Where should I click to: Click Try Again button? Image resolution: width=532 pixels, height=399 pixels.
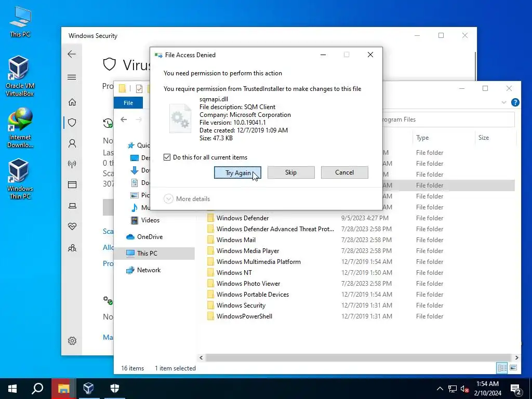tap(237, 172)
